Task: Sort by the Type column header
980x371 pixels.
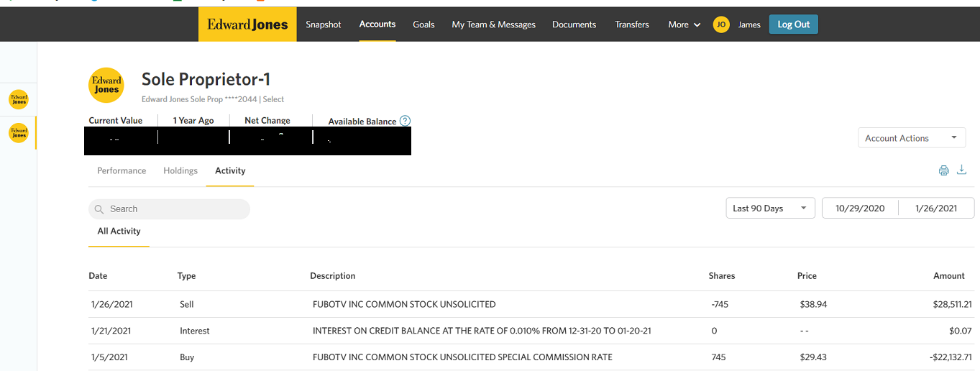Action: [186, 276]
